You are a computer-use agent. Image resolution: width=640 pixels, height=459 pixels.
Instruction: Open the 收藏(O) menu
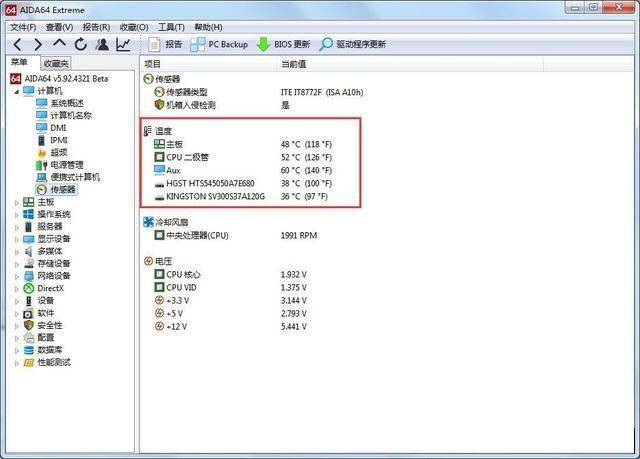134,27
